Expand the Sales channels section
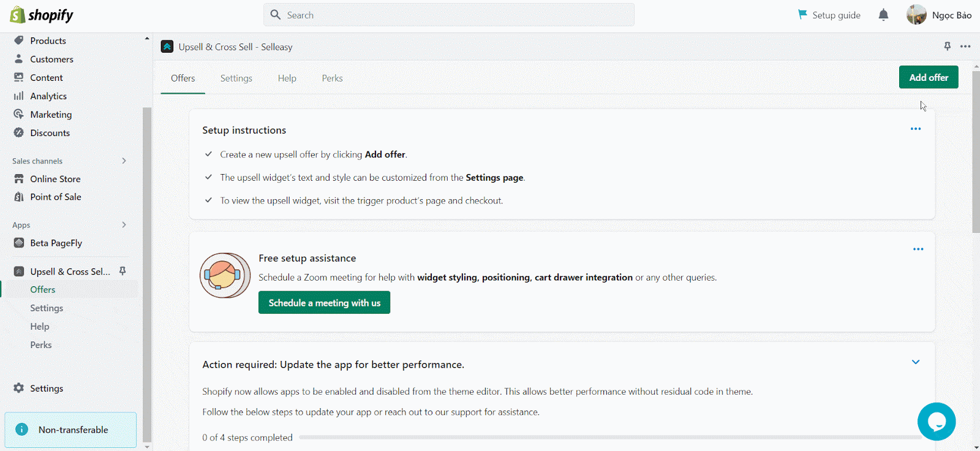 coord(124,161)
